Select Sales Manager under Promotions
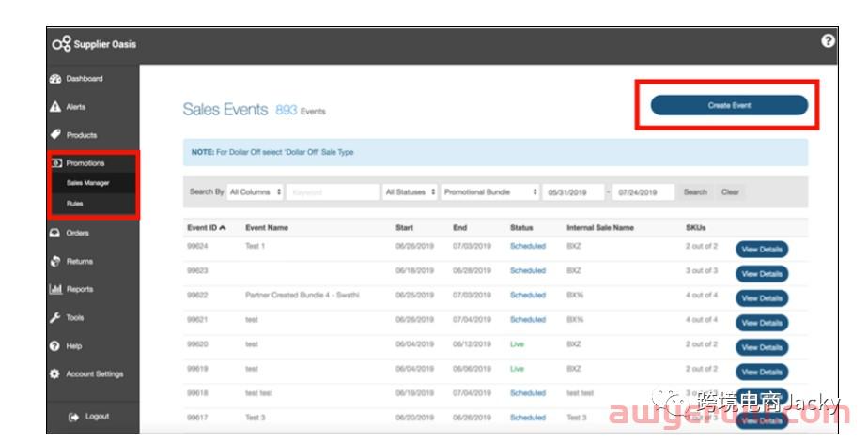 87,183
